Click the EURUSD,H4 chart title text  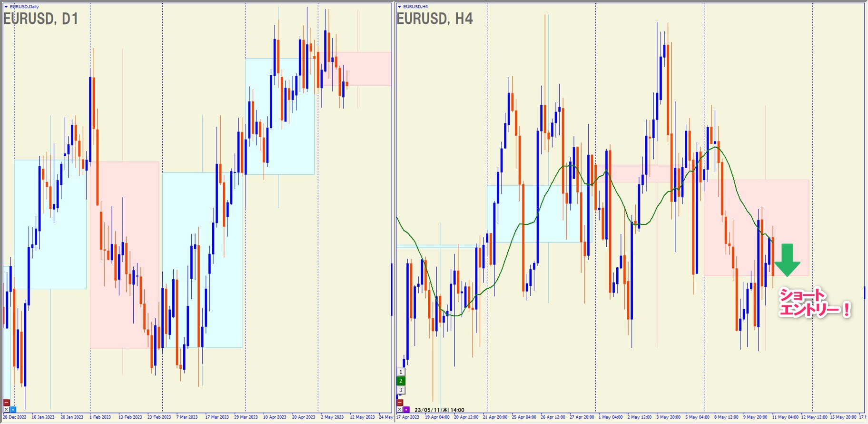pos(415,7)
